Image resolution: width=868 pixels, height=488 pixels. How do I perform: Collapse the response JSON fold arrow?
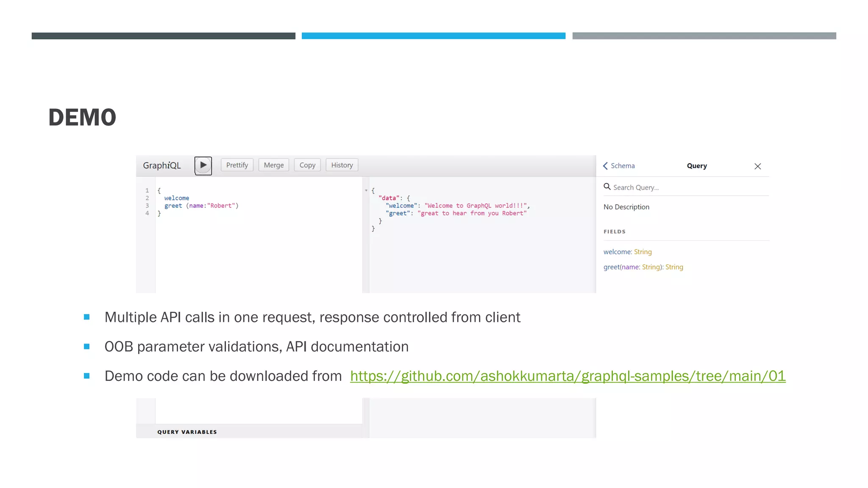click(x=366, y=191)
